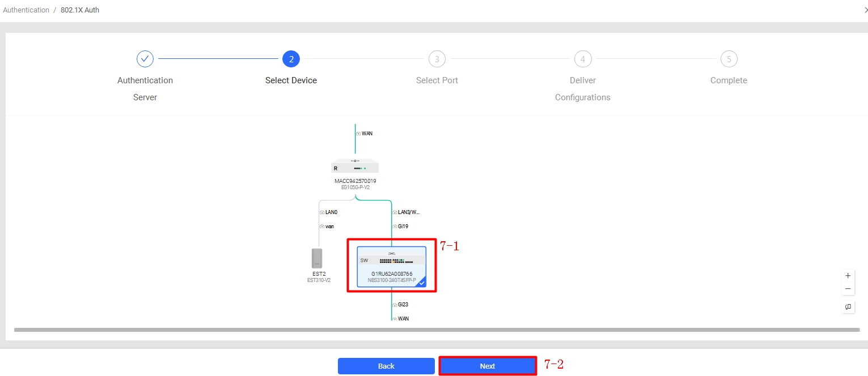
Task: Click the rotate topology layout icon
Action: click(848, 306)
